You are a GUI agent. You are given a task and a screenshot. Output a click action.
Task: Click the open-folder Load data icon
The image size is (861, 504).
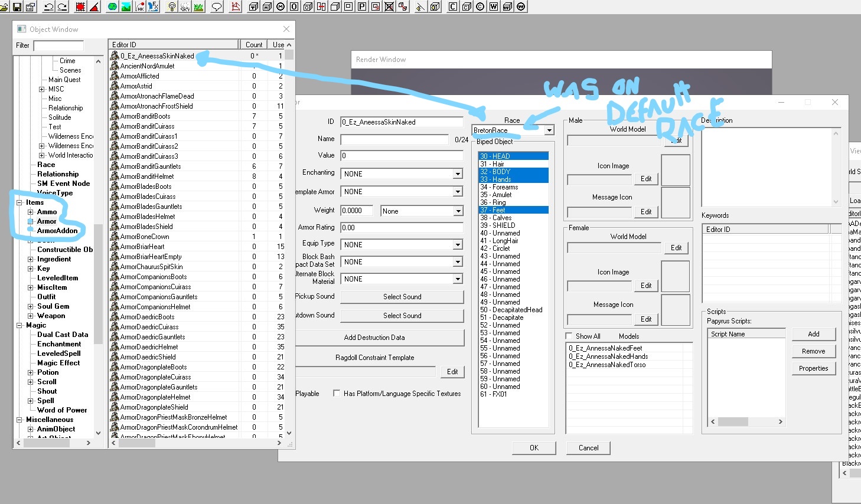pos(4,6)
